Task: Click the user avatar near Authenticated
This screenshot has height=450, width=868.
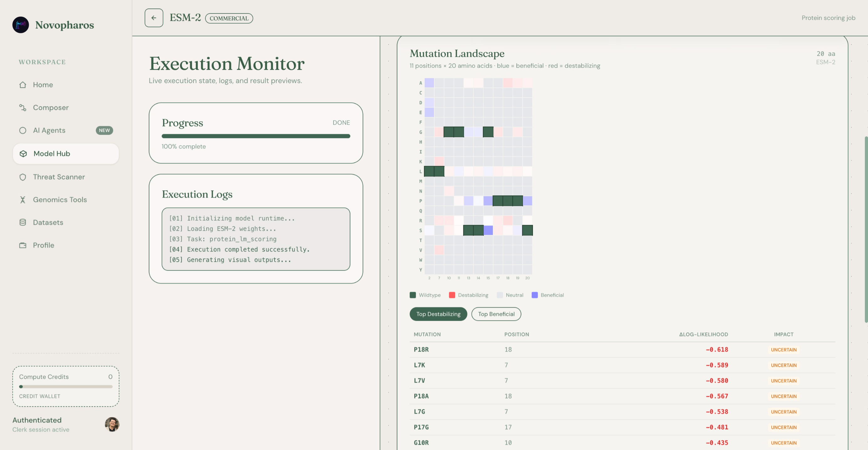Action: coord(112,425)
